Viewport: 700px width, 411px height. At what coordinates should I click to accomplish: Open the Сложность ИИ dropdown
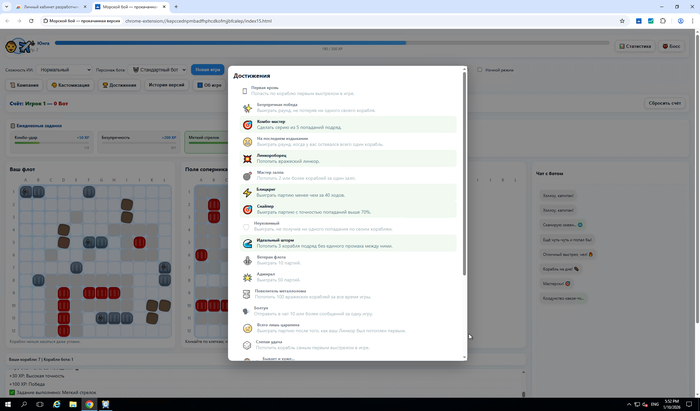point(65,70)
